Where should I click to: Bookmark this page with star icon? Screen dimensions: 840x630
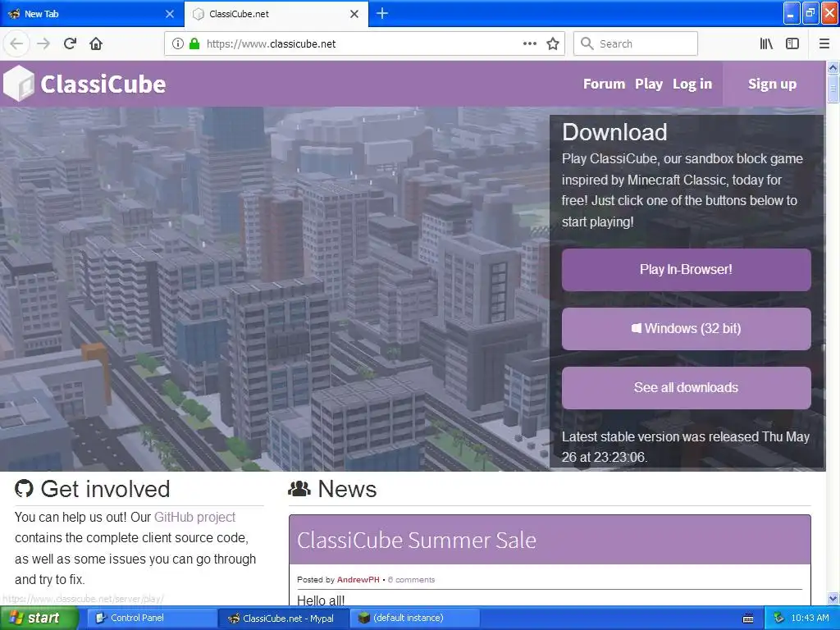pyautogui.click(x=553, y=43)
